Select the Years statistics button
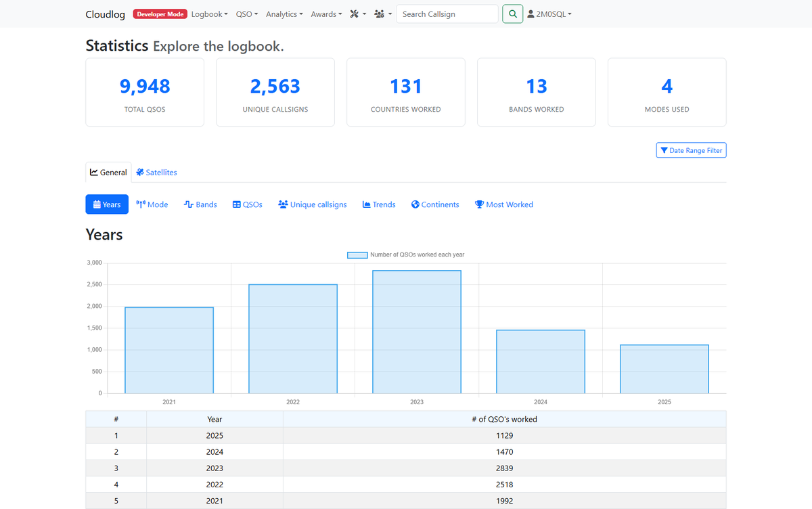The height and width of the screenshot is (509, 812). click(106, 204)
